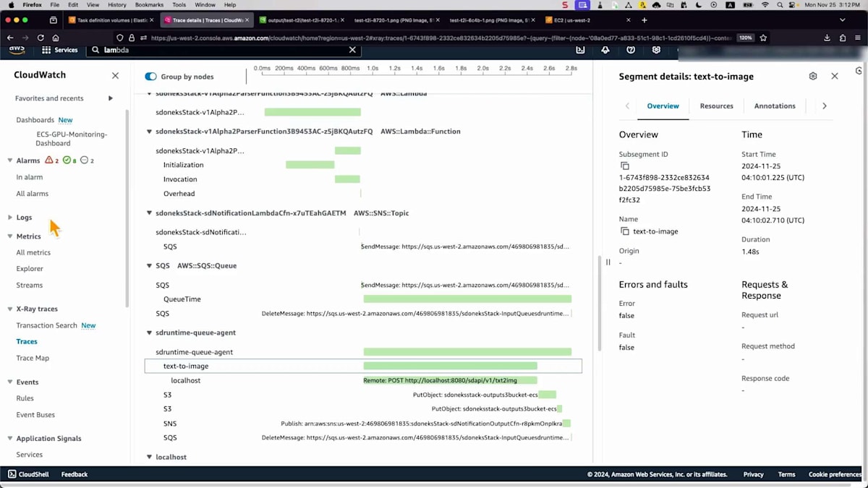Image resolution: width=868 pixels, height=488 pixels.
Task: Open a new Firefox tab
Action: (x=644, y=20)
